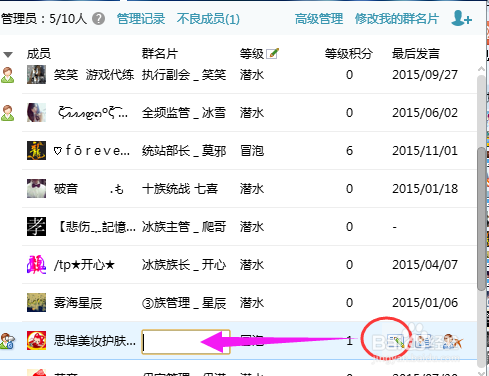This screenshot has height=376, width=489.
Task: Select date 2015/11/01
Action: point(425,151)
